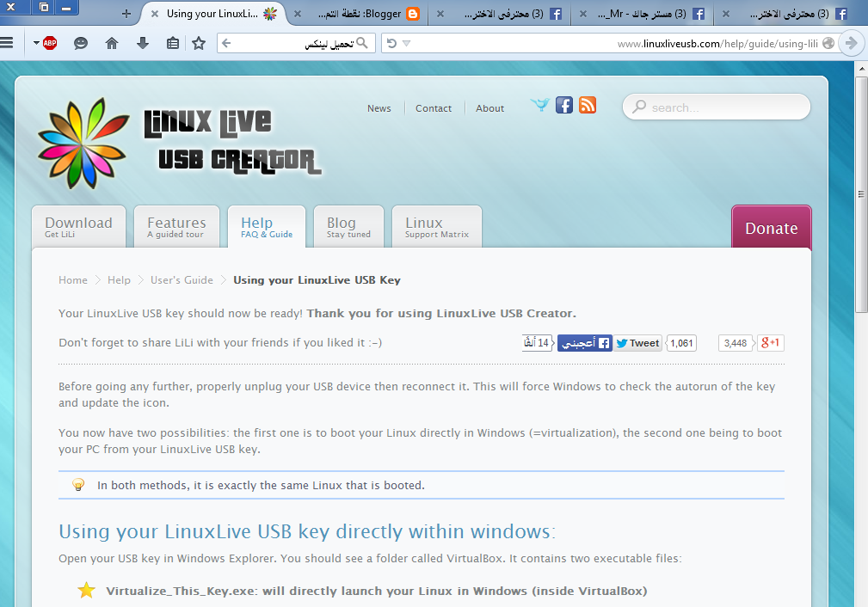Click the scrollbar up arrow
868x607 pixels.
click(x=861, y=69)
